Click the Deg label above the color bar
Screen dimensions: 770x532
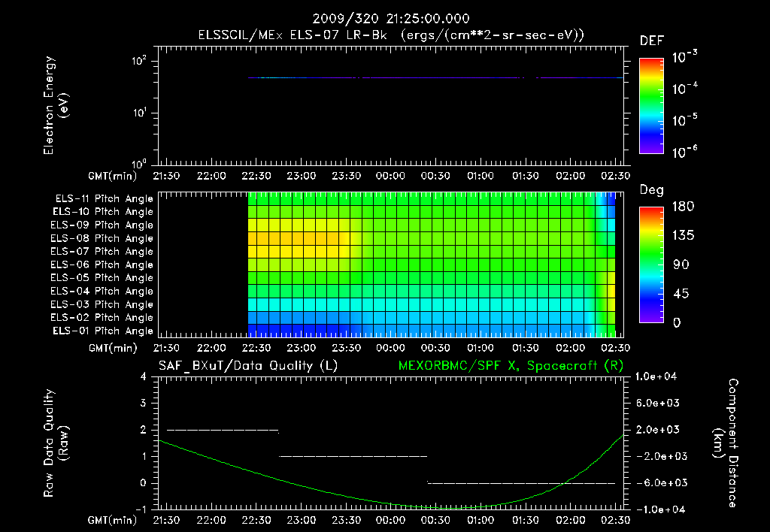point(652,190)
